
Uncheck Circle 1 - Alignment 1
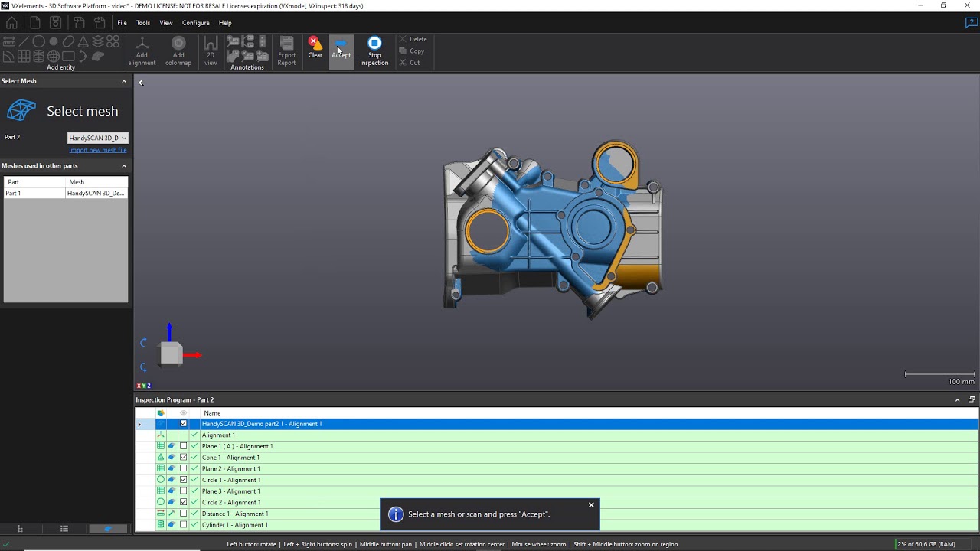[x=183, y=480]
